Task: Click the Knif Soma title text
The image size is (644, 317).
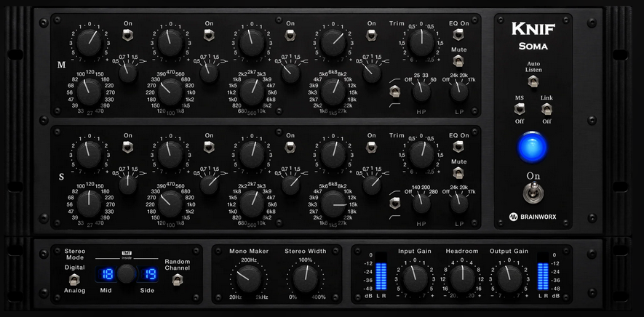Action: (x=533, y=36)
